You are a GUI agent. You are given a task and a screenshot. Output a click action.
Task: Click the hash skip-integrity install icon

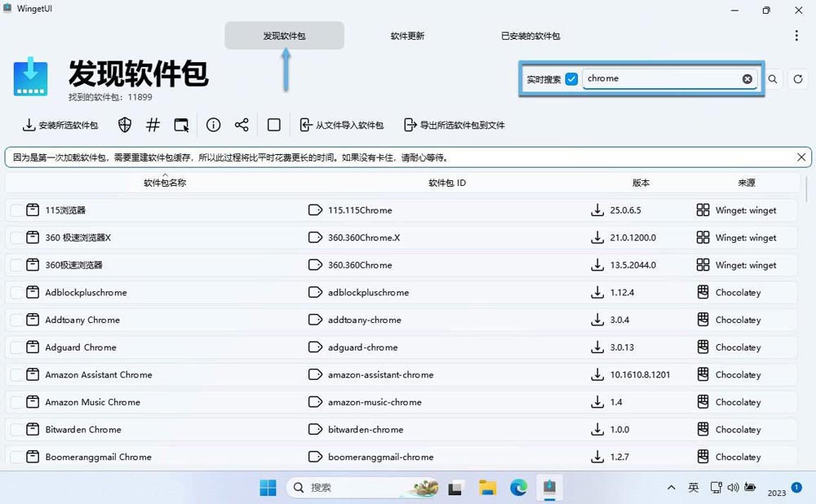pyautogui.click(x=153, y=125)
